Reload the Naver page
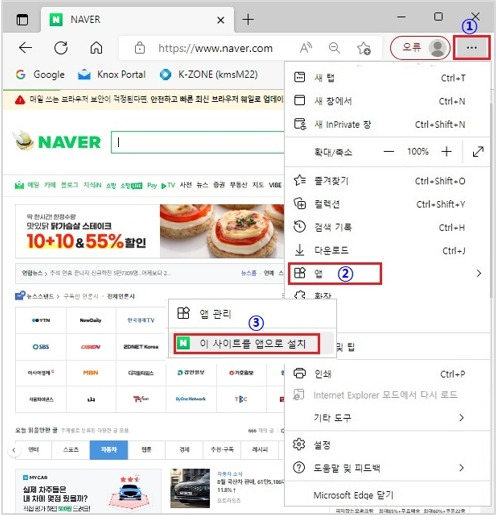This screenshot has height=515, width=496. click(x=61, y=48)
